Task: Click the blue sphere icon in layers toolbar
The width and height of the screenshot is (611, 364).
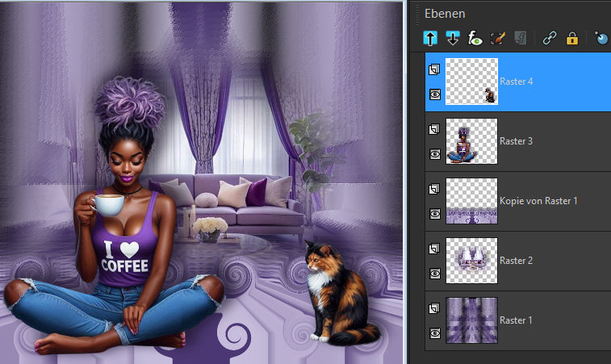Action: pos(601,38)
